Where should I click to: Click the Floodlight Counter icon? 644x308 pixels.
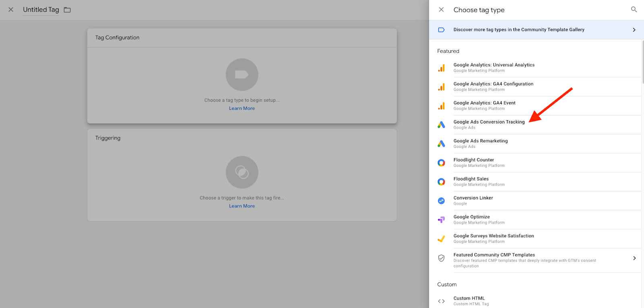441,162
